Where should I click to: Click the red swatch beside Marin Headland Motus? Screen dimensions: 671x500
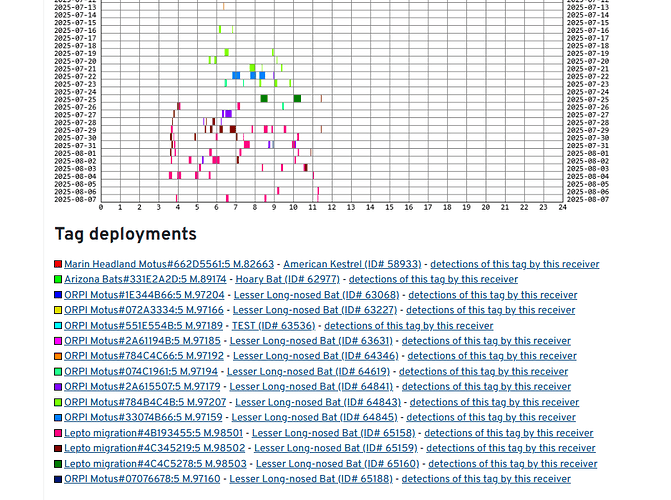[x=58, y=265]
